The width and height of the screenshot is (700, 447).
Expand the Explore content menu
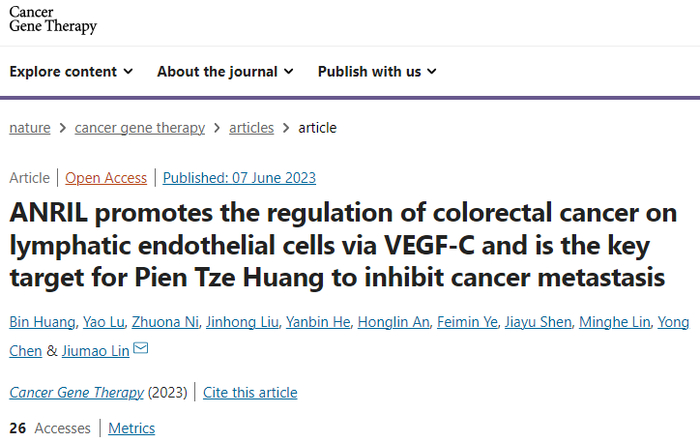pos(71,71)
